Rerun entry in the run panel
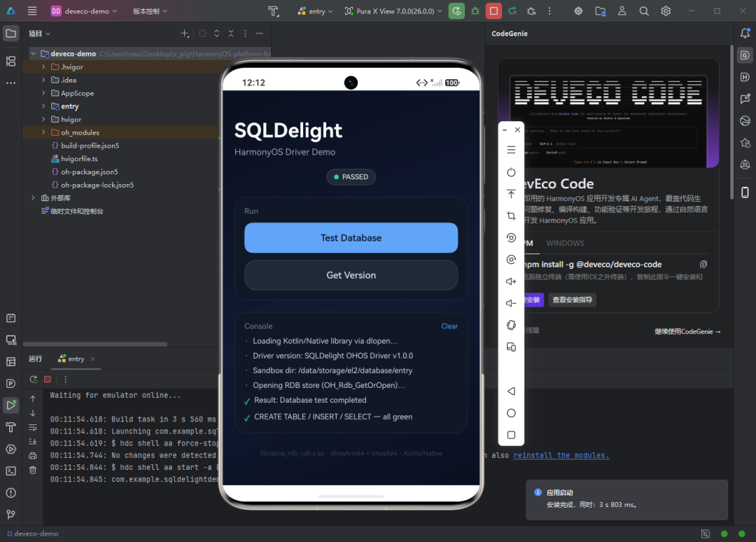This screenshot has height=542, width=756. coord(34,380)
